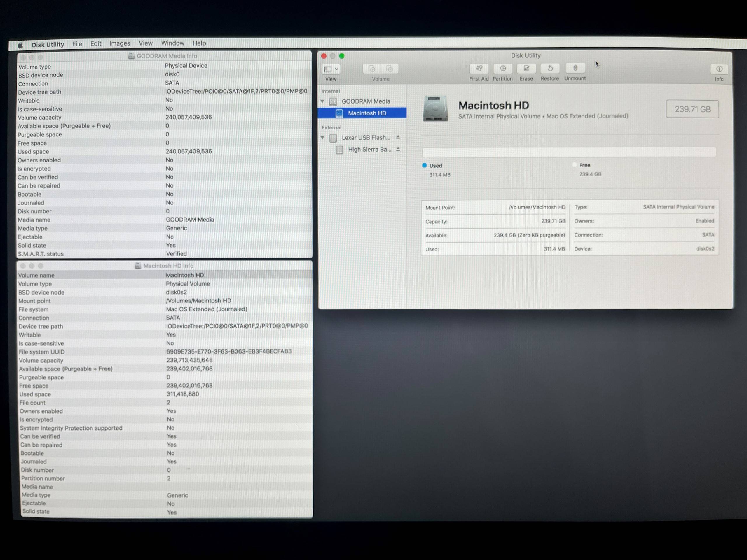Click green zoom button of Disk Utility window

(x=342, y=56)
